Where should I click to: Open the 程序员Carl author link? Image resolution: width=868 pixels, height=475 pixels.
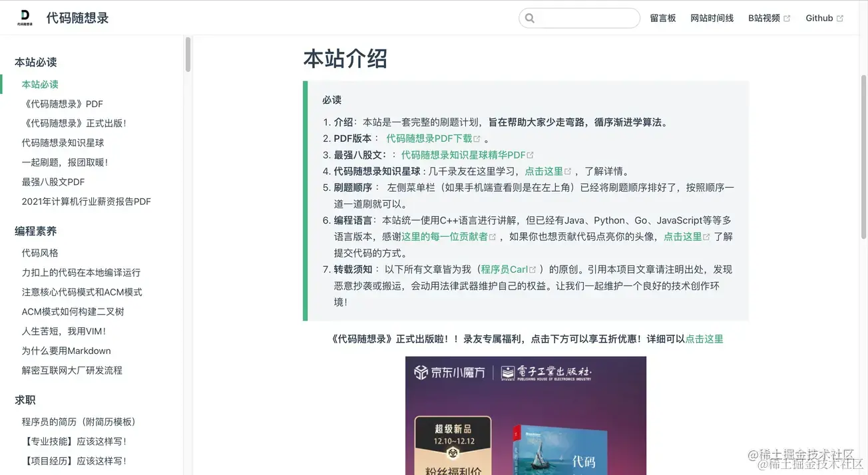tap(505, 269)
